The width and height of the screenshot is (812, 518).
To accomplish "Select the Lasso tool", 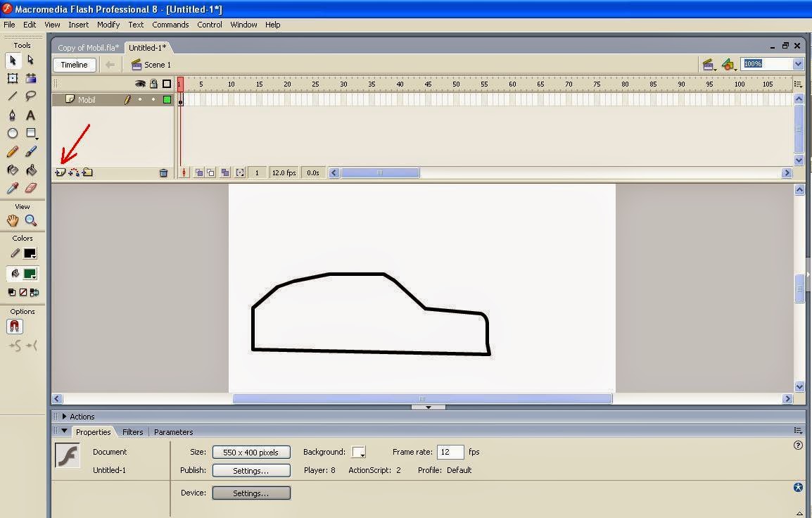I will click(31, 96).
